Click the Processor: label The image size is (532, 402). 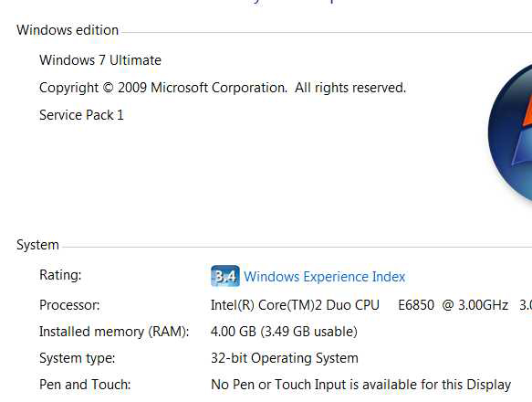pos(69,305)
